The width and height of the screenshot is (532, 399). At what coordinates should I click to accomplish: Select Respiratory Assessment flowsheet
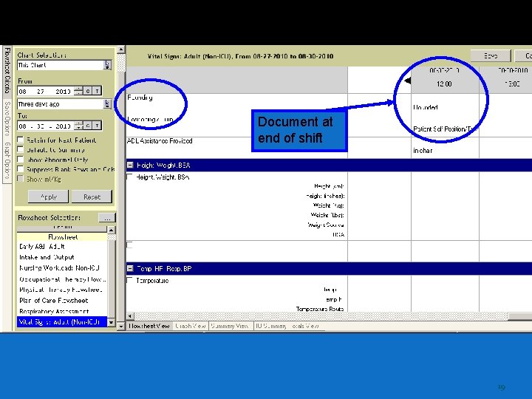(62, 311)
